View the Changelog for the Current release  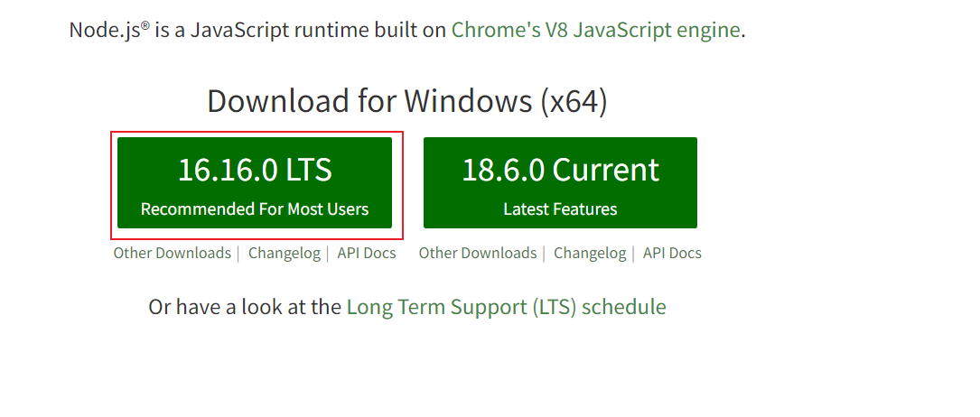(x=590, y=254)
